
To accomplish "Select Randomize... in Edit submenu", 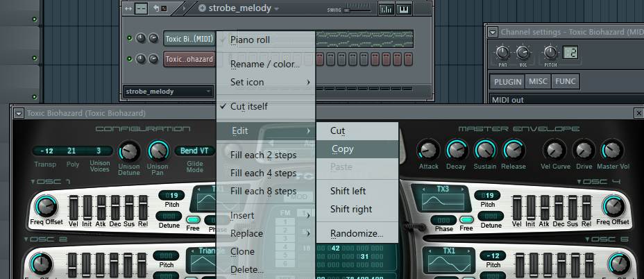I will coord(357,234).
